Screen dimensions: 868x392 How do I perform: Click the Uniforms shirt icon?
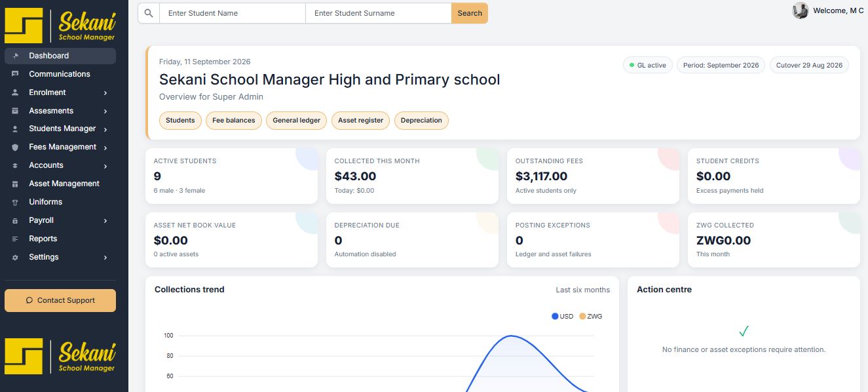pyautogui.click(x=15, y=203)
